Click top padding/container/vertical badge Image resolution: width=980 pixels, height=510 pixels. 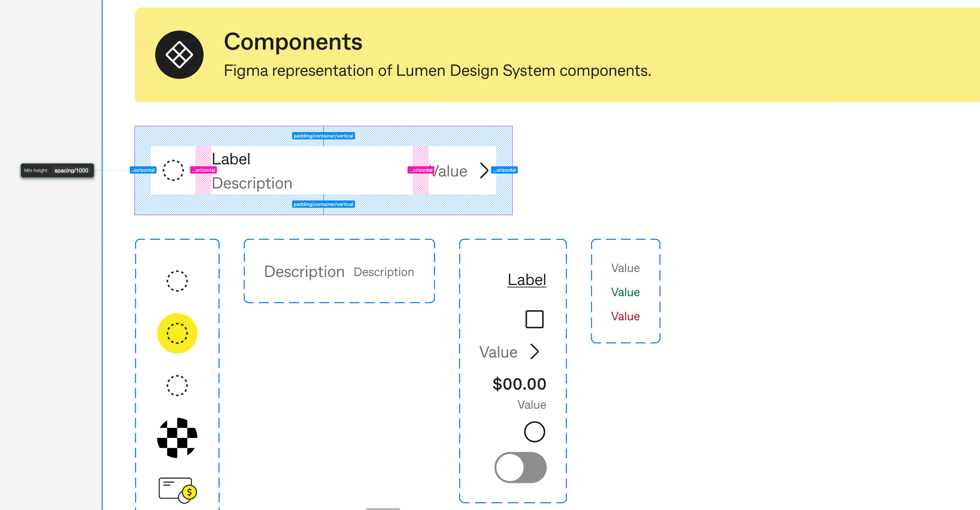pos(324,136)
